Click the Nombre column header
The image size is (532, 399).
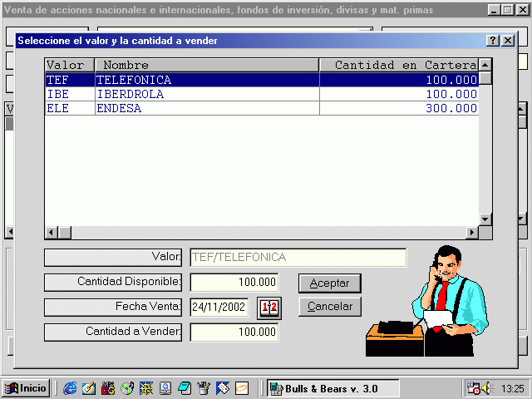[207, 65]
